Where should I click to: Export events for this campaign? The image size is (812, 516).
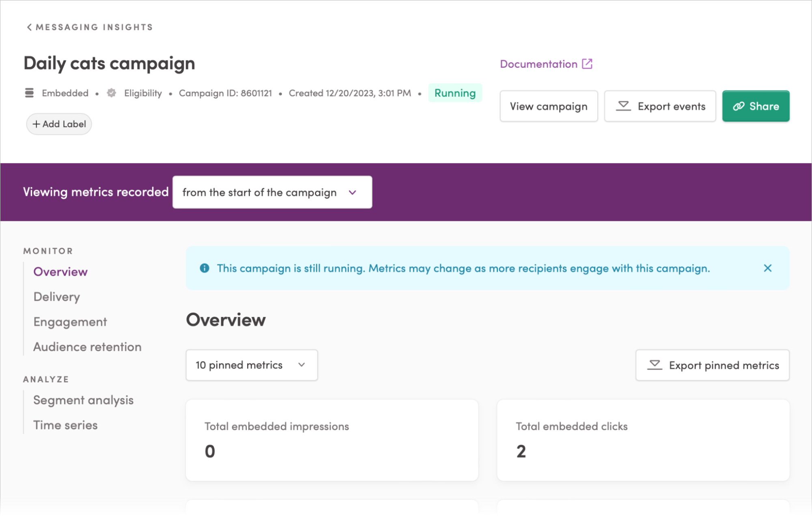coord(660,106)
